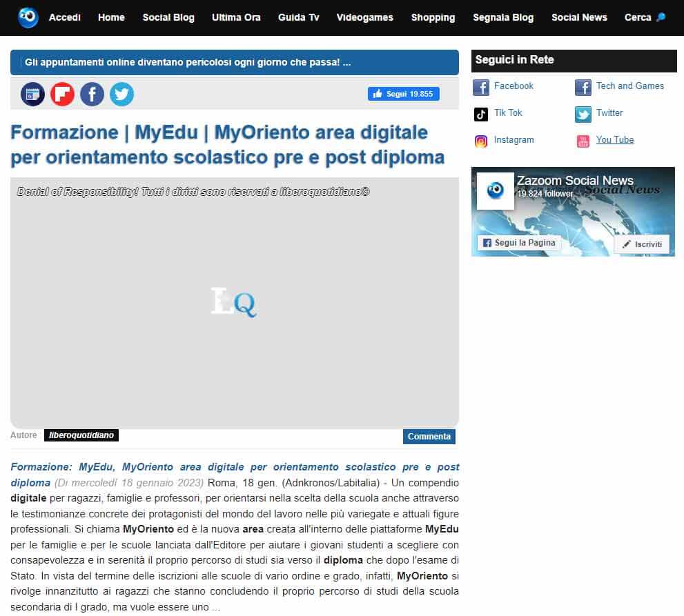684x616 pixels.
Task: Click the Segui 19.855 like button
Action: click(404, 94)
